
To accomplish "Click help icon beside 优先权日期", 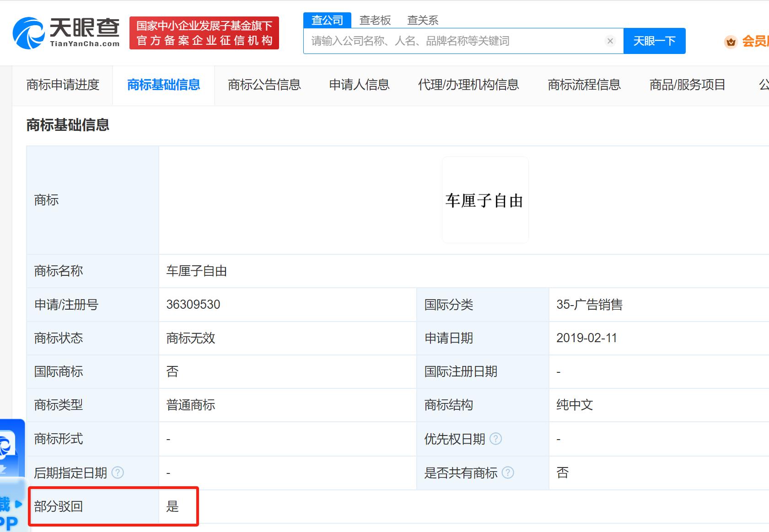I will coord(495,439).
